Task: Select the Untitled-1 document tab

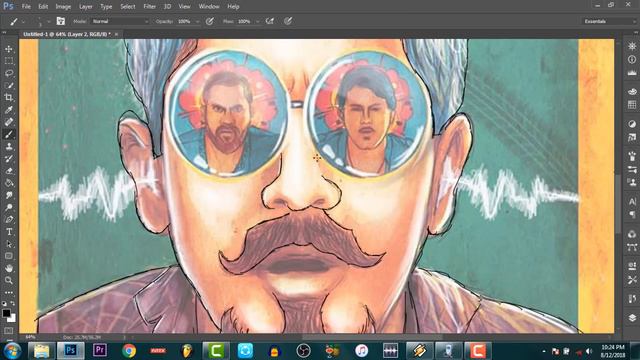Action: [67, 34]
